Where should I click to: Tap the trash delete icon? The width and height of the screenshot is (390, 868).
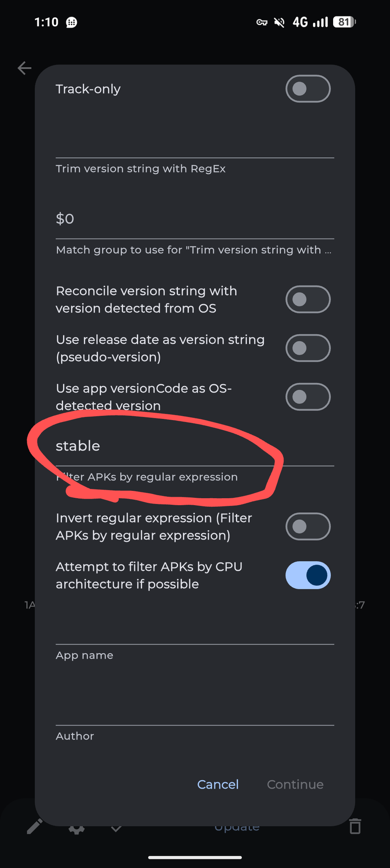(x=355, y=826)
